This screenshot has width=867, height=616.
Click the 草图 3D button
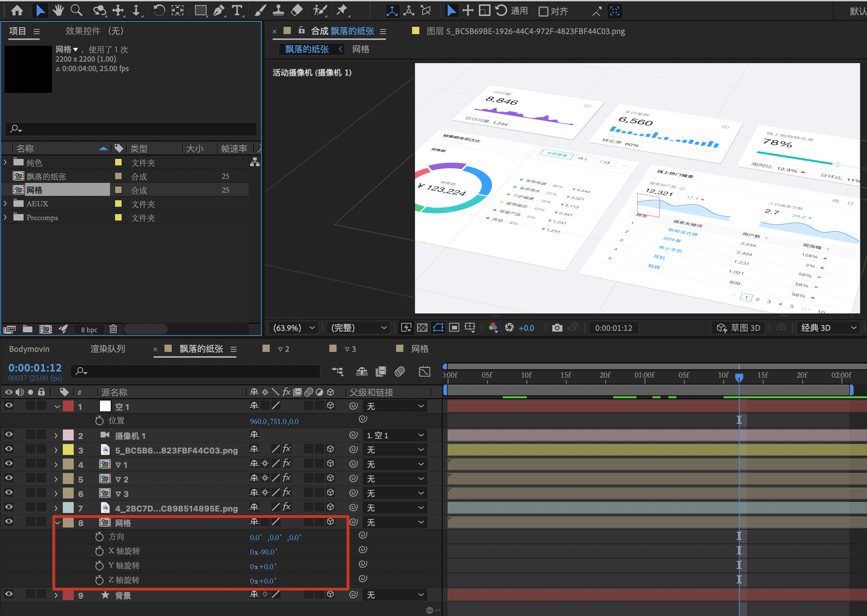pos(738,328)
